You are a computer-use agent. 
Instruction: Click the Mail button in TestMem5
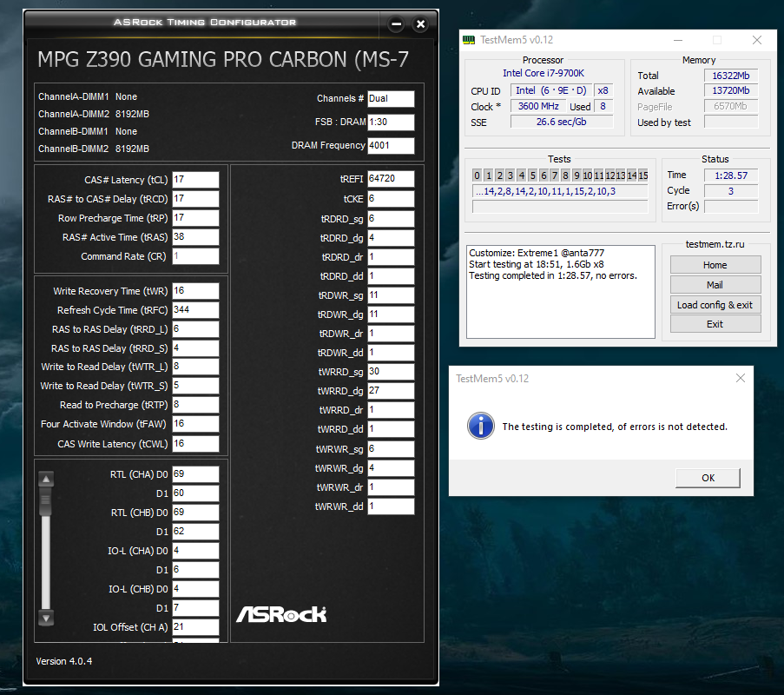[x=715, y=285]
